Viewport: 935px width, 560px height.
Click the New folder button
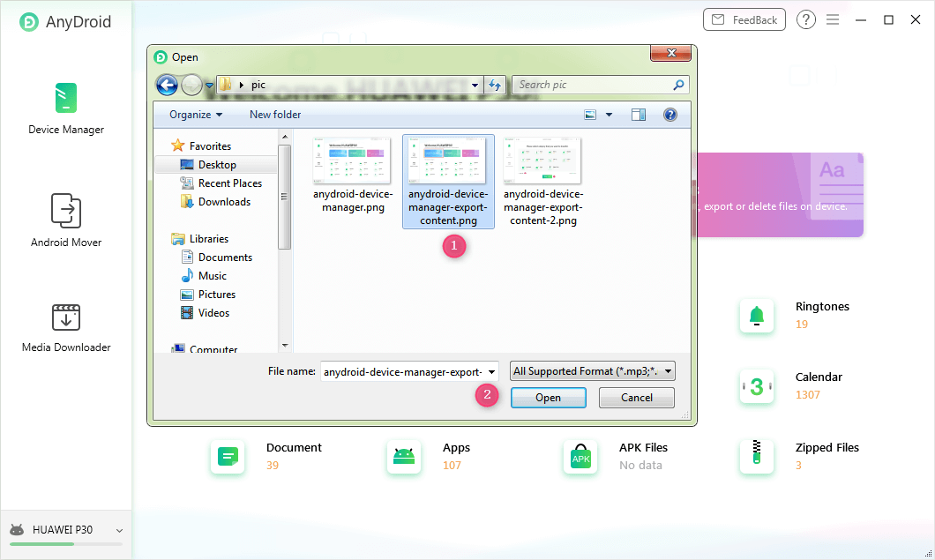click(275, 115)
